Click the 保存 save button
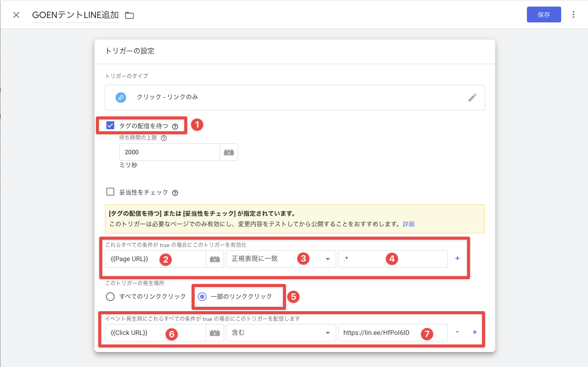 544,15
